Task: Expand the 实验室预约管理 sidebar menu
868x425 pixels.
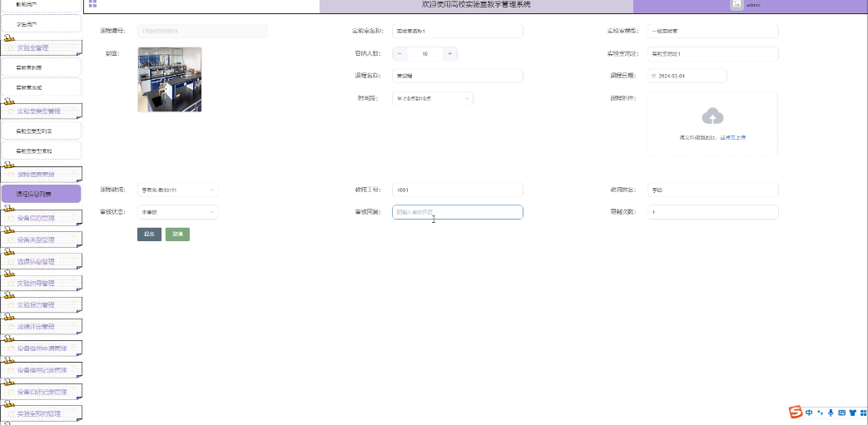Action: (x=42, y=413)
